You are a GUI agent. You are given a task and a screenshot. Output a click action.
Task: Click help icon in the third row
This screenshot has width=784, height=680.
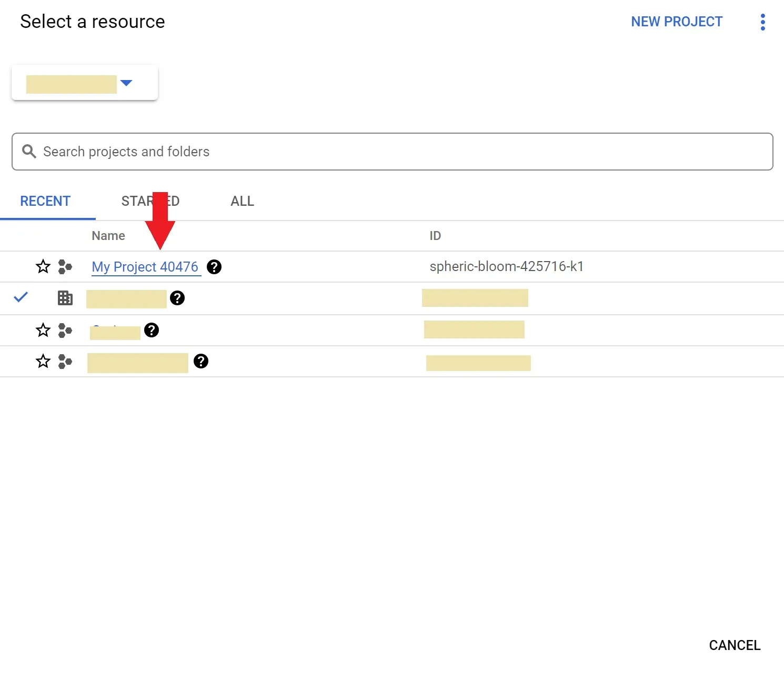[152, 330]
